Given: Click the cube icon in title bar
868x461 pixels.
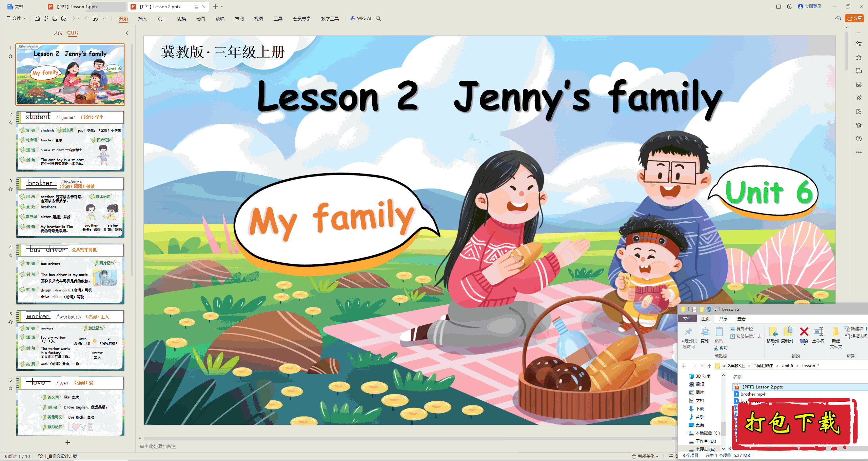Looking at the screenshot, I should tap(790, 6).
